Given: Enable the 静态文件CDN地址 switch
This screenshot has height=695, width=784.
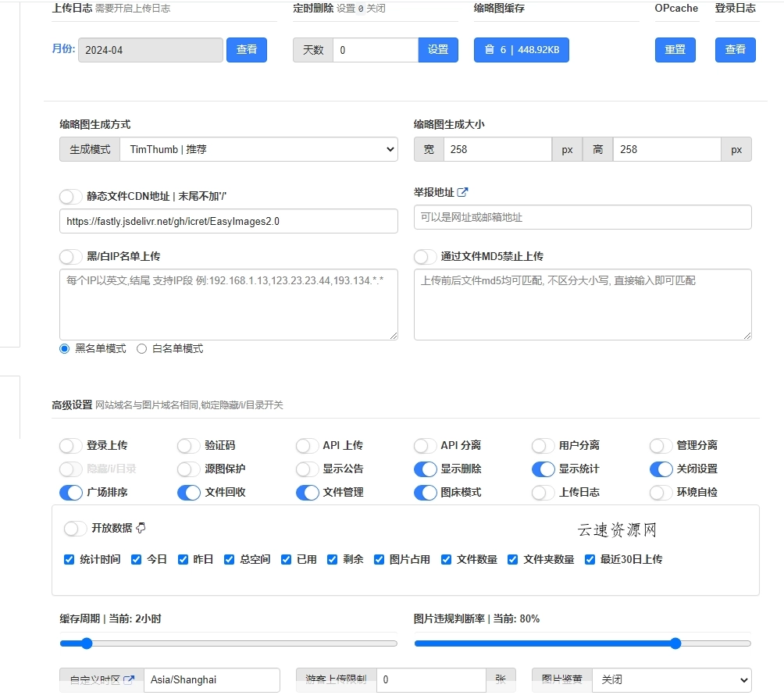Looking at the screenshot, I should [70, 198].
